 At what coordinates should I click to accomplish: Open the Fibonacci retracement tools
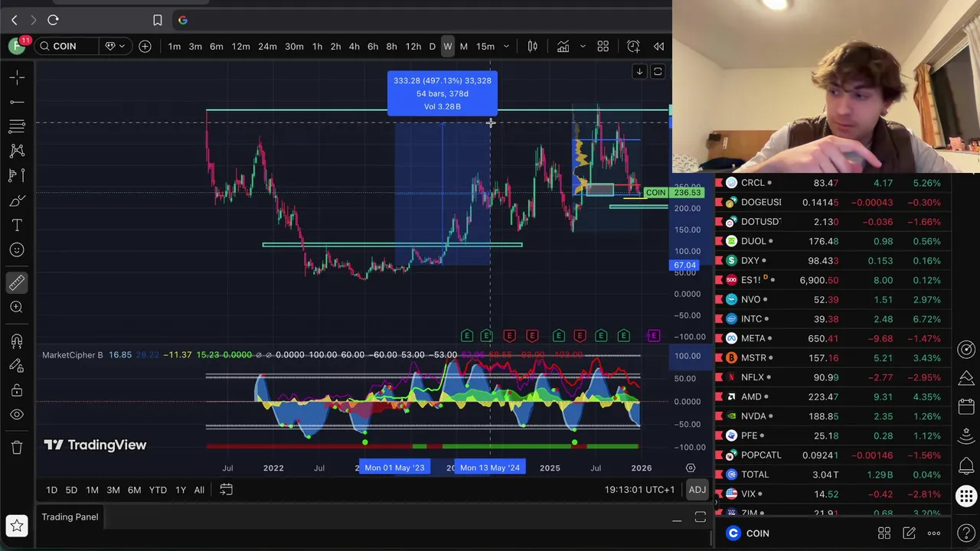[x=17, y=126]
